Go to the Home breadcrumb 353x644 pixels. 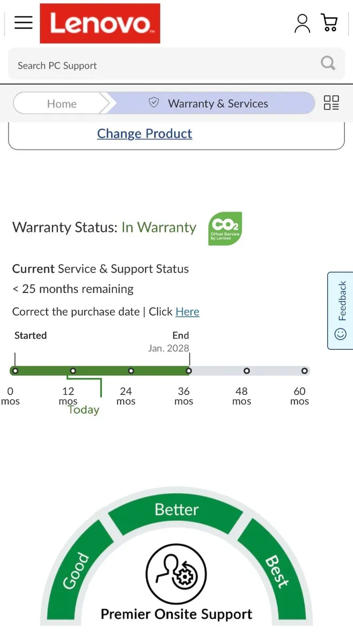coord(62,104)
